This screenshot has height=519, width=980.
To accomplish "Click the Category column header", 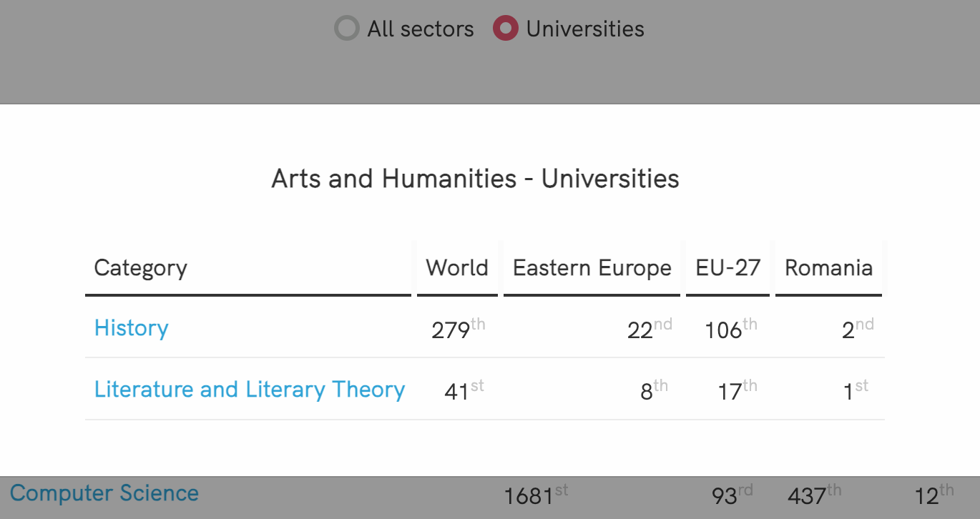I will [141, 268].
